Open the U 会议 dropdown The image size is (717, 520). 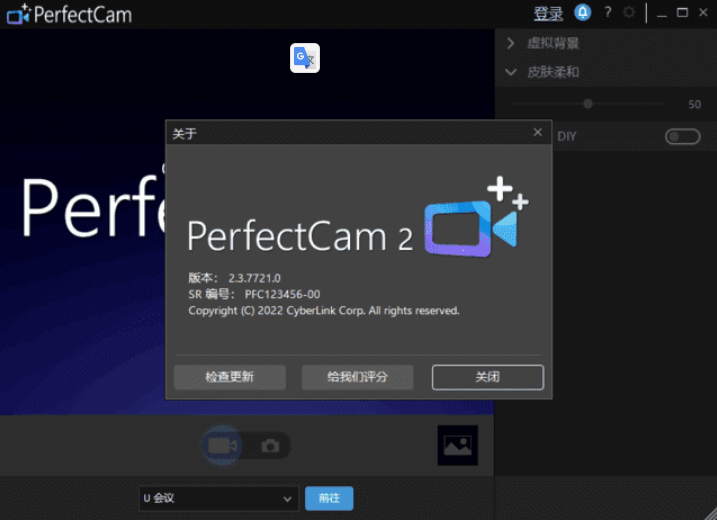(x=219, y=498)
